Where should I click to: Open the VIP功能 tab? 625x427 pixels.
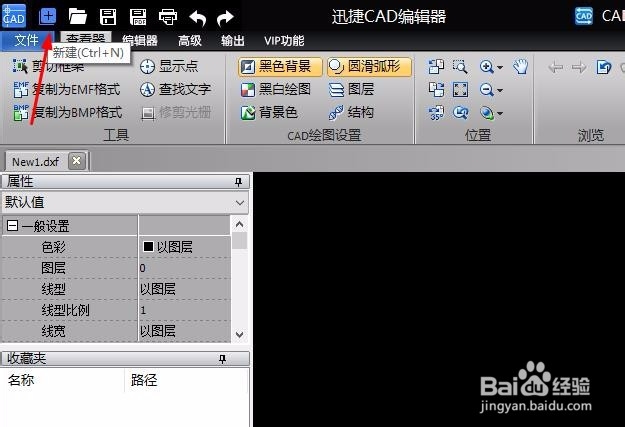284,40
